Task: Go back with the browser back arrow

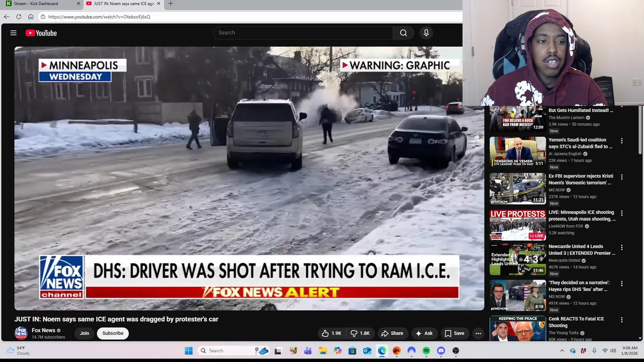Action: [7, 17]
